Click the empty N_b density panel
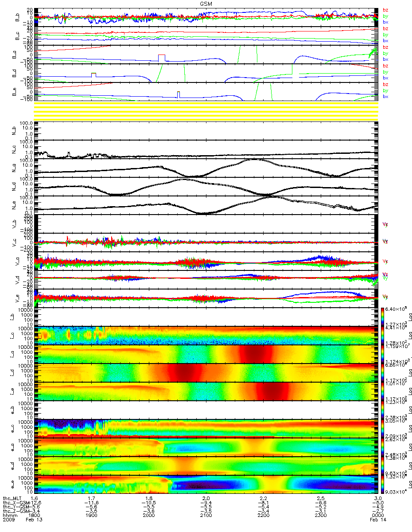This screenshot has width=412, height=532. (x=206, y=131)
